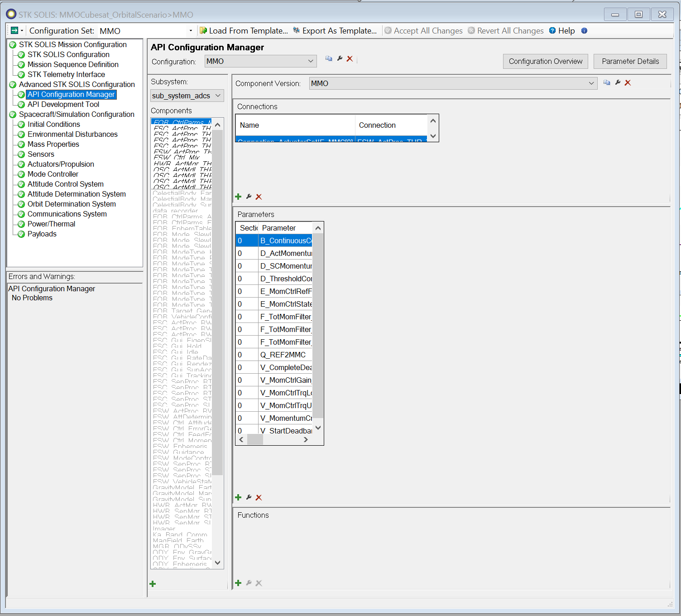Delete the MMO configuration with the red X
This screenshot has height=616, width=681.
coord(350,59)
